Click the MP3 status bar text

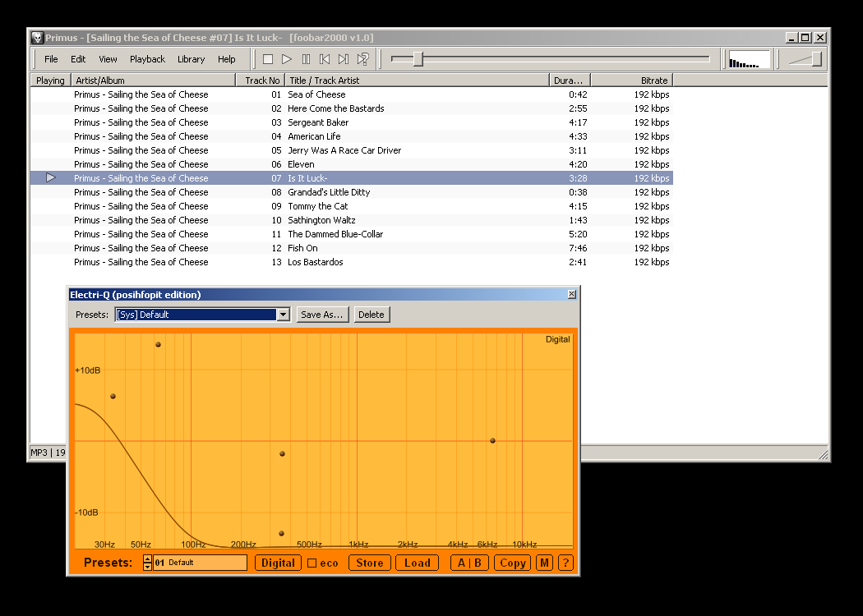point(48,453)
